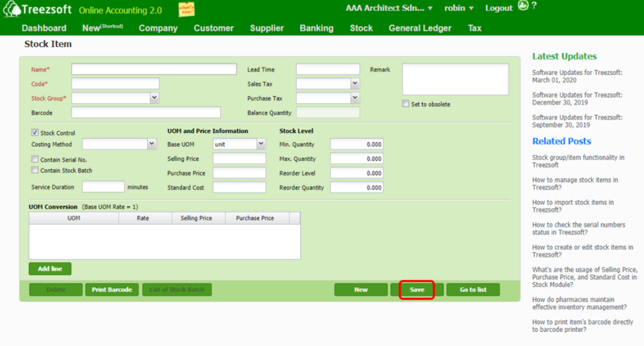Open the Company menu

158,28
